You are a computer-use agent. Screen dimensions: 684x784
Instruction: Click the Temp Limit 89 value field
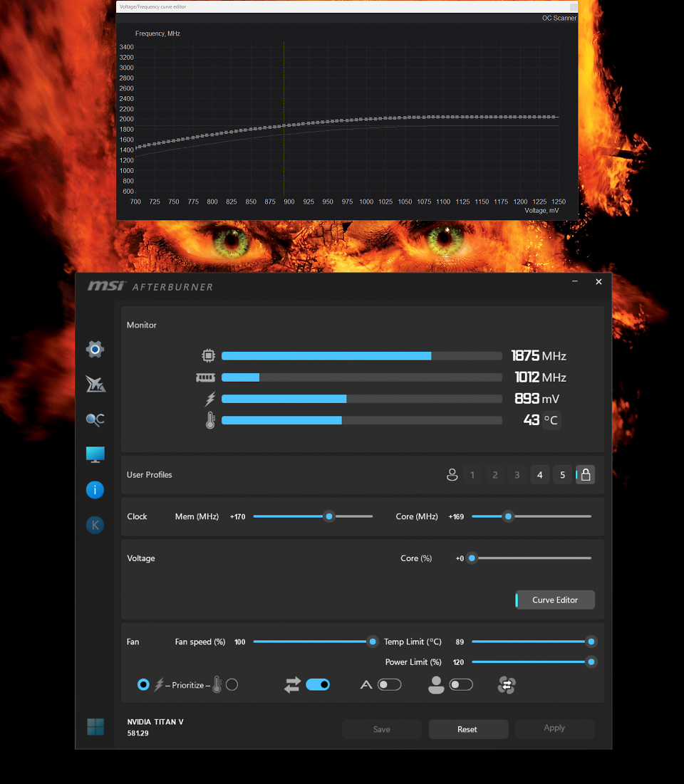coord(460,642)
